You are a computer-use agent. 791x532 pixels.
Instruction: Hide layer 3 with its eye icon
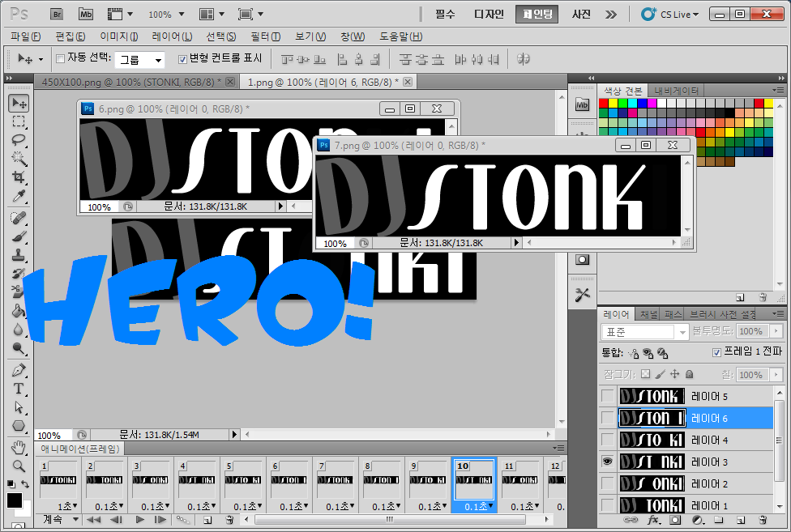tap(608, 462)
